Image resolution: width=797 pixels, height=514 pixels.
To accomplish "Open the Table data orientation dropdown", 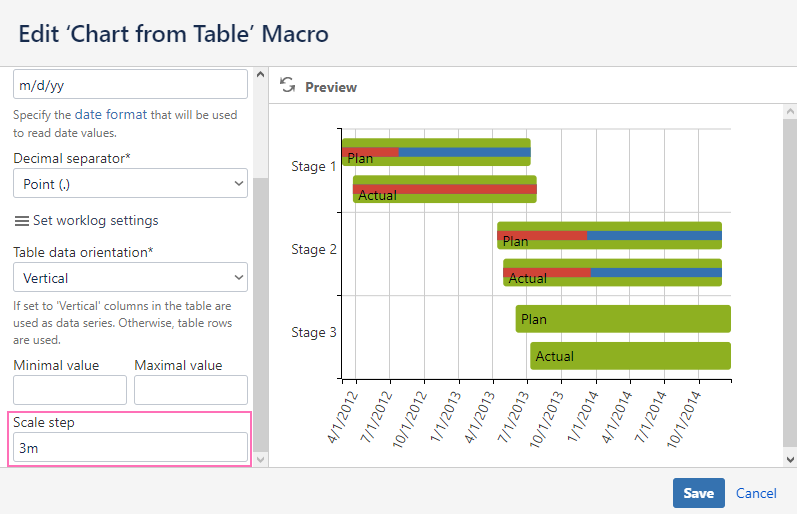I will 130,278.
